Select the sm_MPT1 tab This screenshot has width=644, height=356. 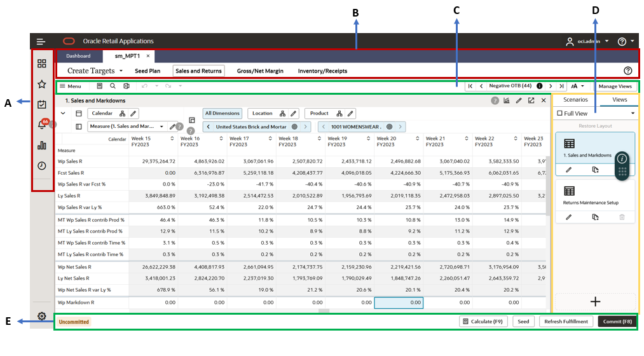click(127, 56)
